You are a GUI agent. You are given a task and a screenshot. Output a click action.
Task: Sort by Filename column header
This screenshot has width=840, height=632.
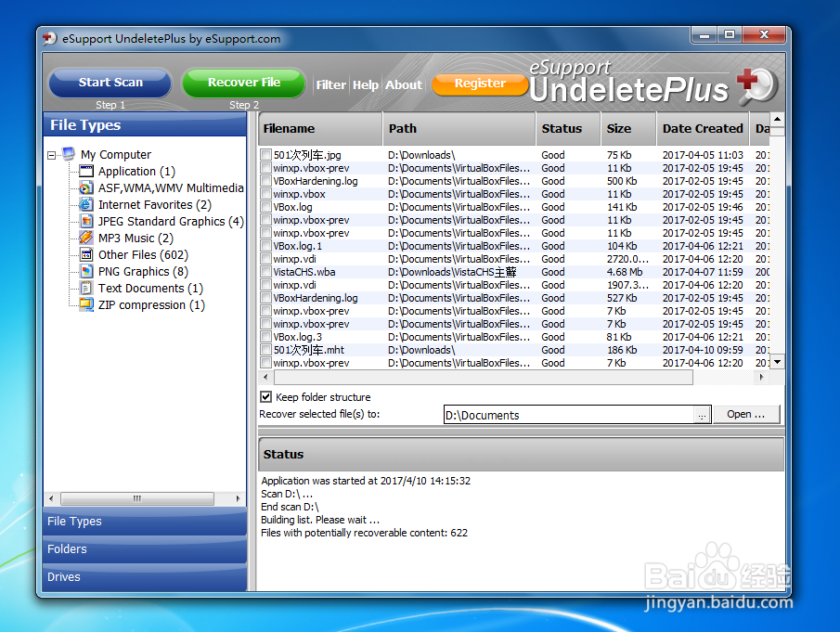coord(320,129)
